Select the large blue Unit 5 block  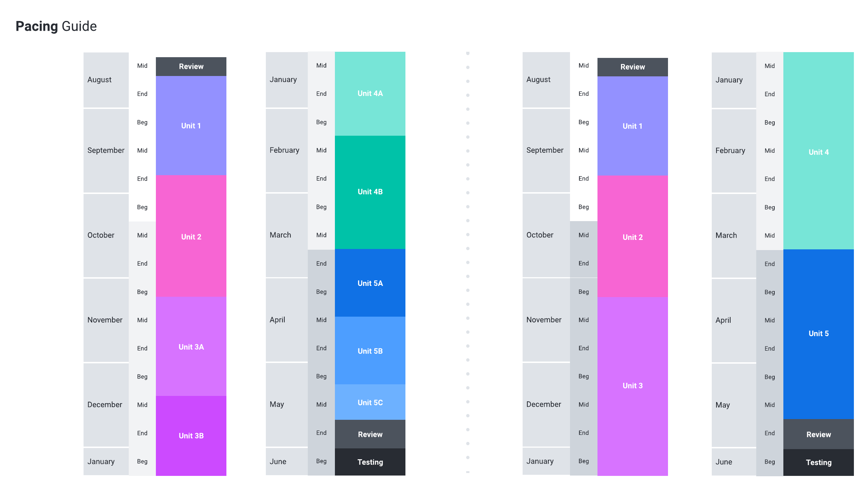point(818,334)
